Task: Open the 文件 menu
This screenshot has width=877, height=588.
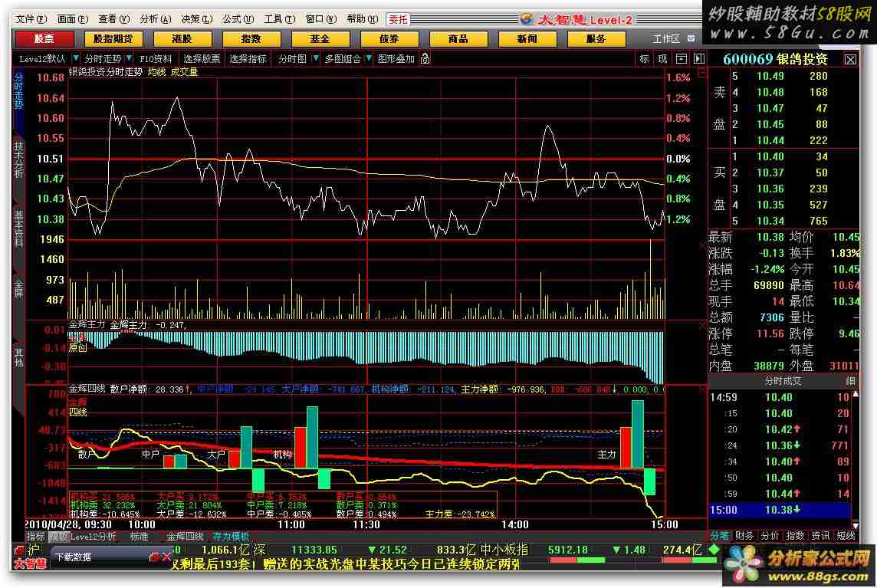Action: click(31, 19)
